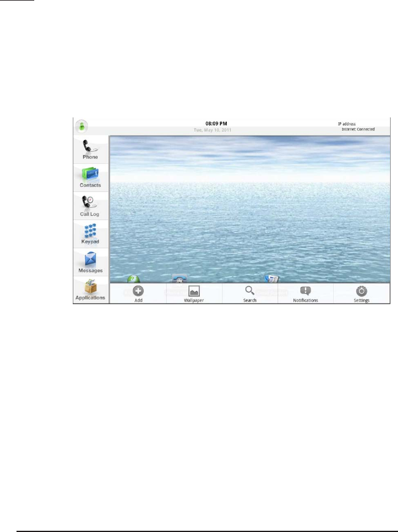The height and width of the screenshot is (532, 398).
Task: Click the 08:09 PM clock
Action: pos(216,124)
